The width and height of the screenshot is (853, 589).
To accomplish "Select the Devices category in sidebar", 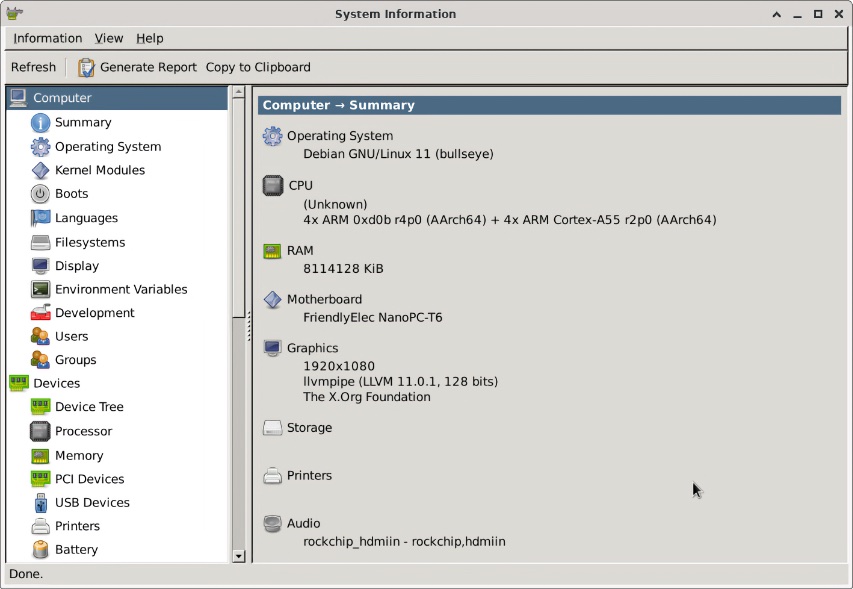I will click(x=117, y=383).
